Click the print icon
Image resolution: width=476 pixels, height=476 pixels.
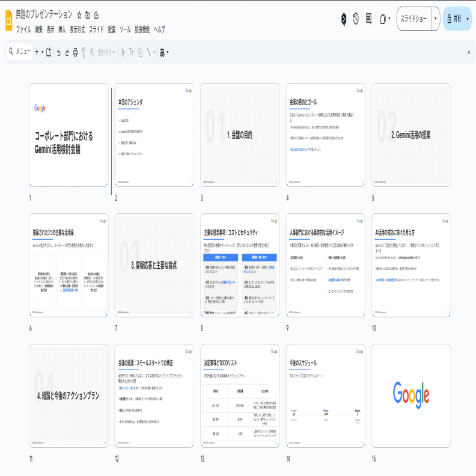click(75, 52)
